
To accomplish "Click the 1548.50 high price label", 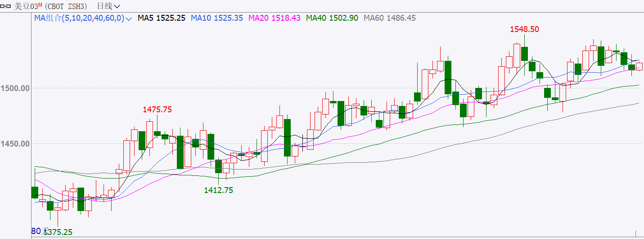I will point(524,29).
